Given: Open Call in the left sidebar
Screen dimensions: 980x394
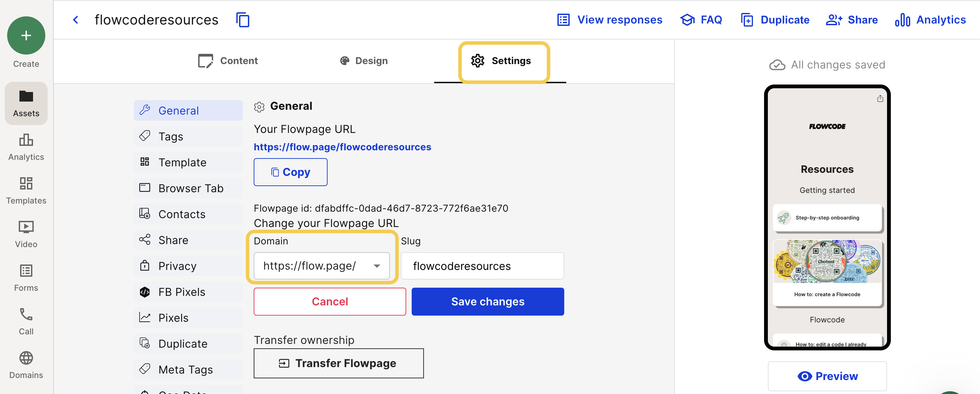Looking at the screenshot, I should tap(26, 321).
